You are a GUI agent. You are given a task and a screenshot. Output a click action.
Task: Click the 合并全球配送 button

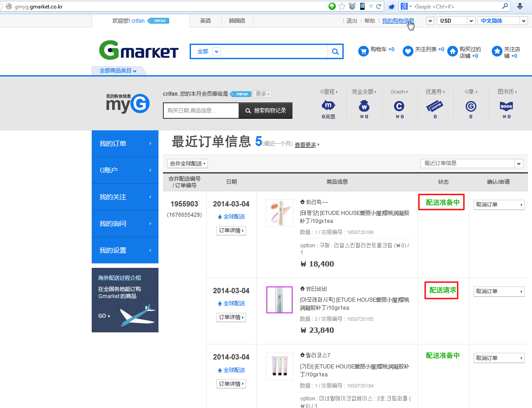coord(187,163)
